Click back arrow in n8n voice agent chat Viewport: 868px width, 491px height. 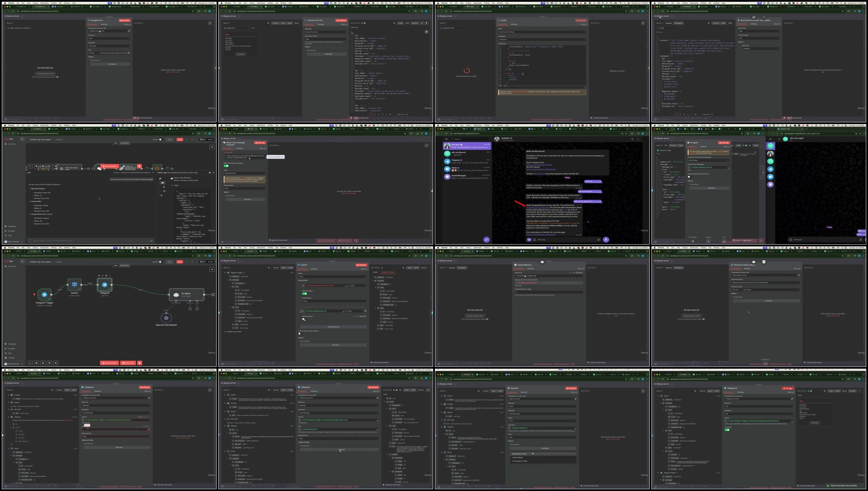coord(779,139)
